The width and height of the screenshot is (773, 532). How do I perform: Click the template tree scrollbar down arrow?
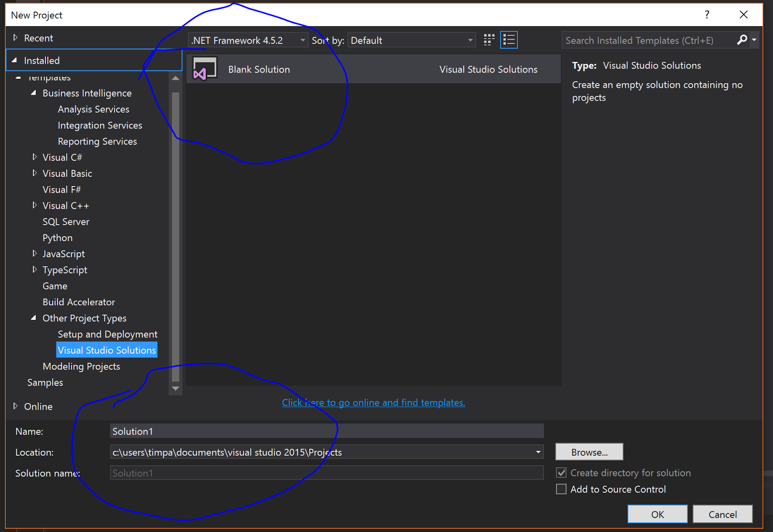(175, 388)
